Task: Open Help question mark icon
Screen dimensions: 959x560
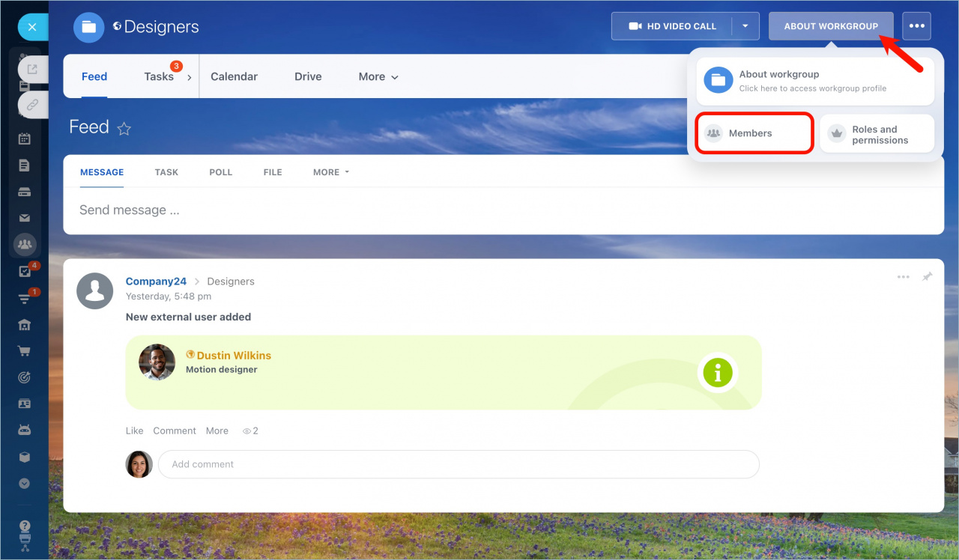Action: click(x=25, y=526)
